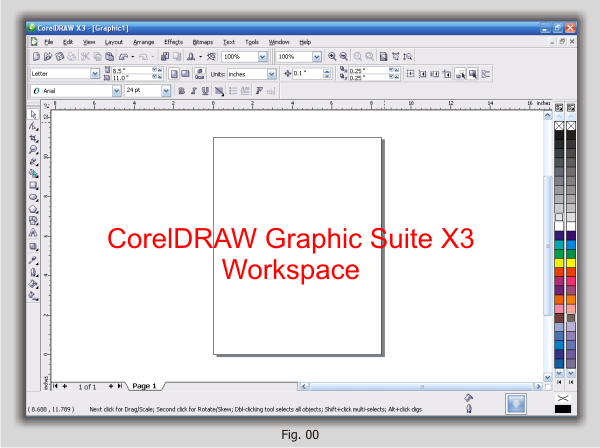
Task: Open the Effects menu
Action: click(173, 42)
